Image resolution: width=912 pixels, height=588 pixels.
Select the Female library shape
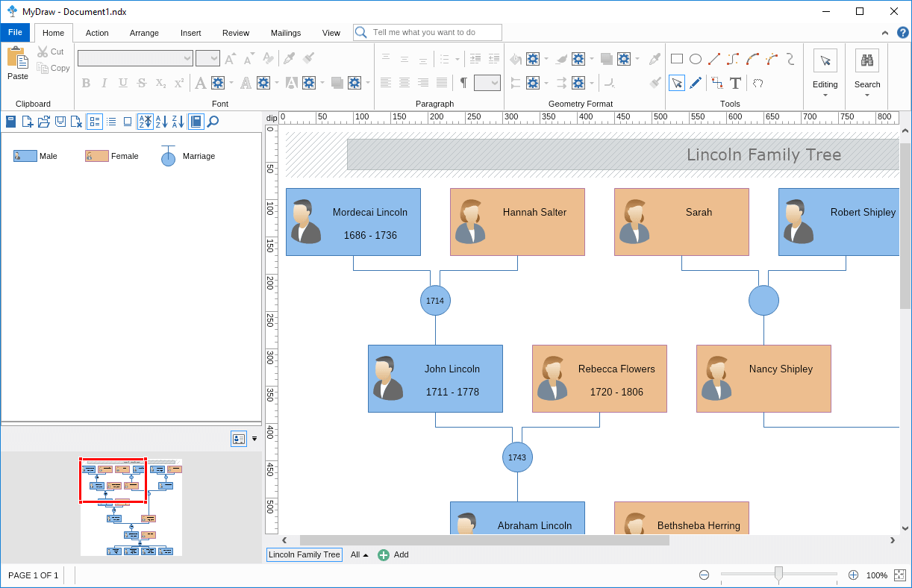(x=112, y=156)
